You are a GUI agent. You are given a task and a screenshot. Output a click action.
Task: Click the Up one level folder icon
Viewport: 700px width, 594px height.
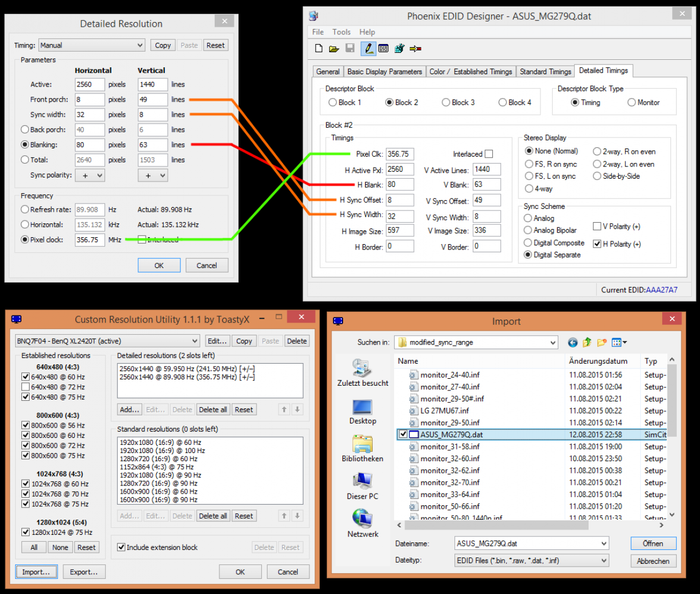coord(587,343)
